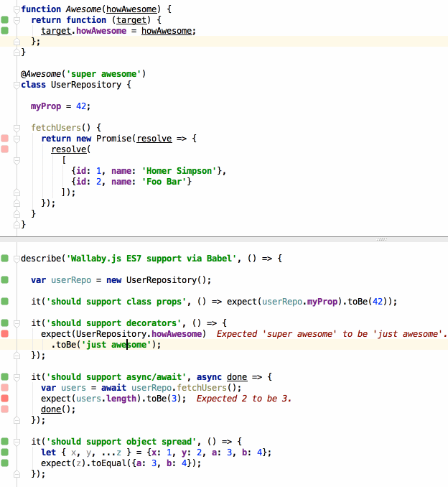Collapse the 'class UserRepository' block

click(17, 85)
